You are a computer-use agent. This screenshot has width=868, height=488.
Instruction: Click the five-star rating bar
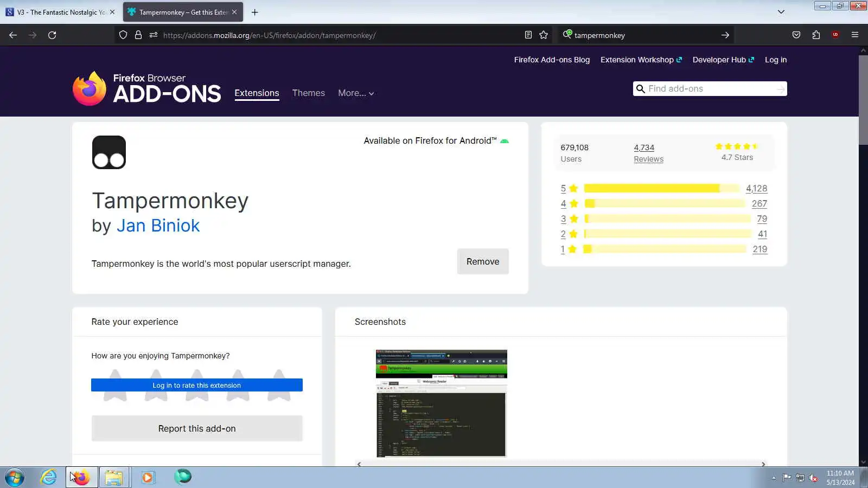pyautogui.click(x=662, y=189)
